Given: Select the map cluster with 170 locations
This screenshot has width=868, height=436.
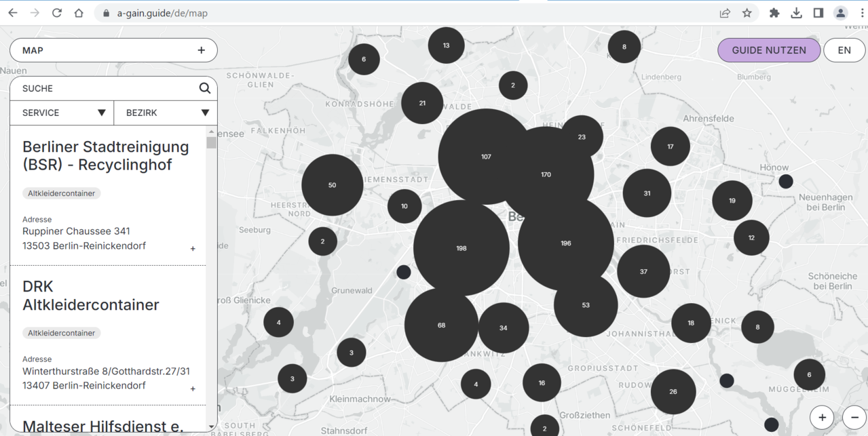Looking at the screenshot, I should tap(546, 174).
